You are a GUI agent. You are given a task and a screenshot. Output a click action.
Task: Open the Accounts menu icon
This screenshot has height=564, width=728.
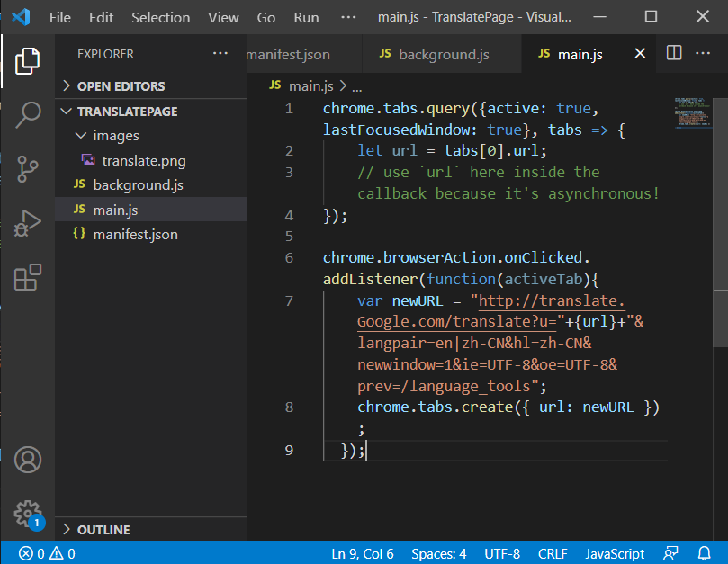(x=27, y=460)
